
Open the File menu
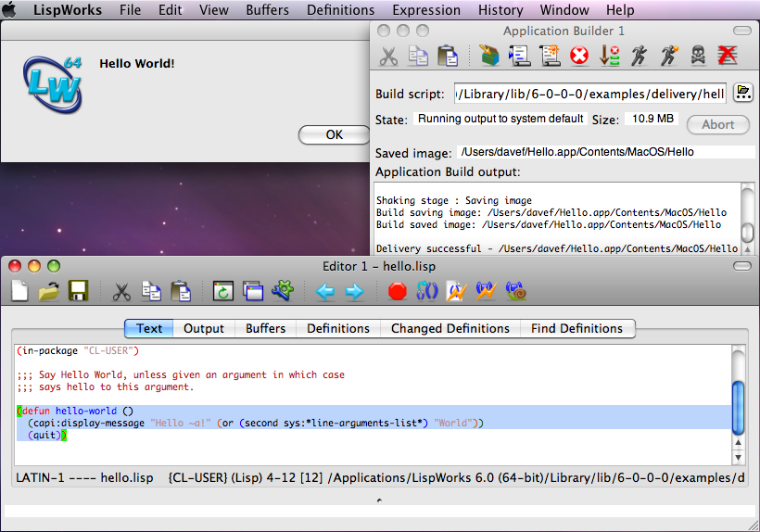tap(131, 9)
